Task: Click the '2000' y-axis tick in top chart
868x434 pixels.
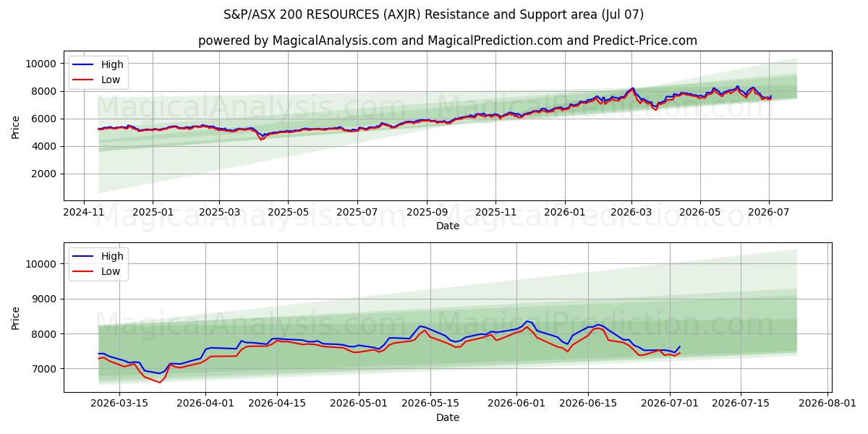Action: pos(45,174)
